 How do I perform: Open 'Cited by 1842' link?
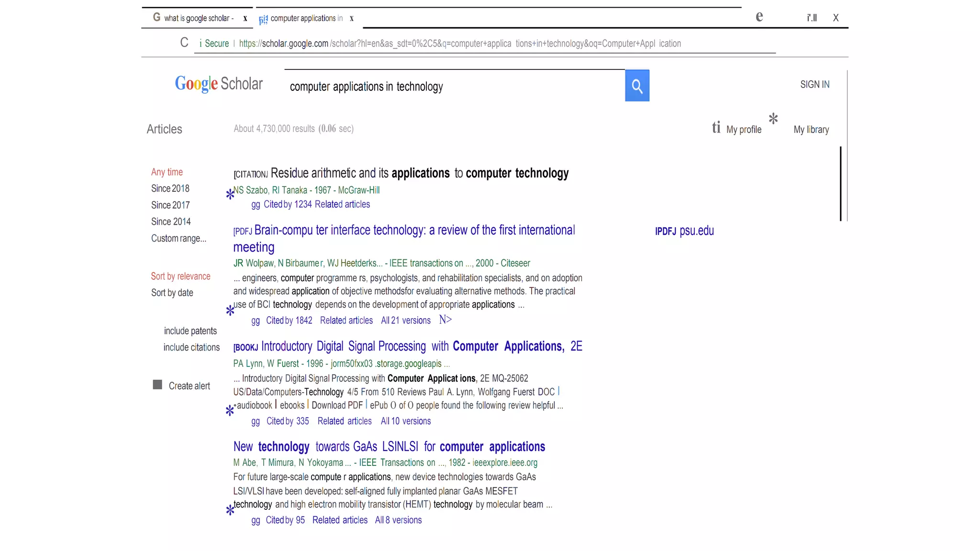click(289, 321)
